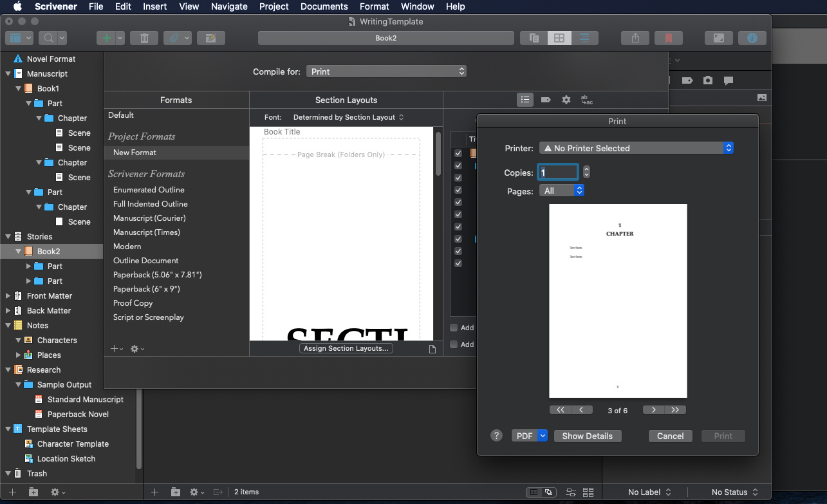827x504 pixels.
Task: Open inspector comments speech bubble icon
Action: coord(729,80)
